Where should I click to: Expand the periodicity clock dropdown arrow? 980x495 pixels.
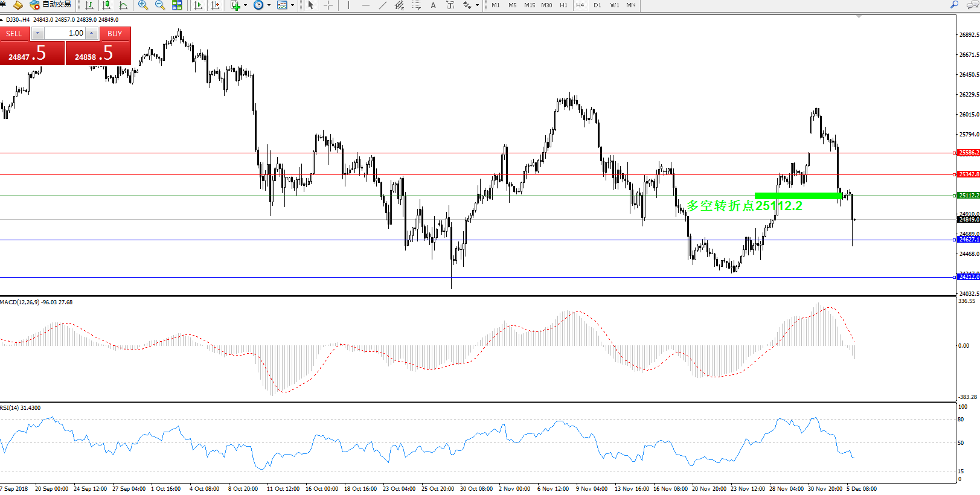(269, 5)
